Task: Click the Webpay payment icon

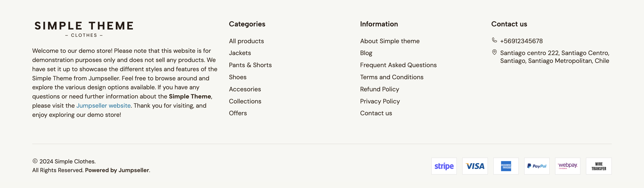Action: tap(568, 166)
